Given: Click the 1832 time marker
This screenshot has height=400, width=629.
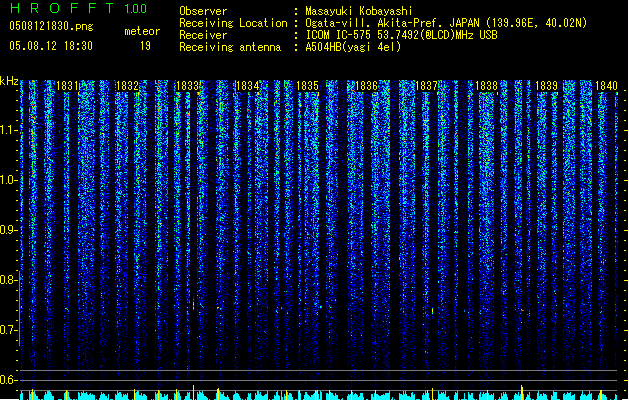Looking at the screenshot, I should (128, 86).
